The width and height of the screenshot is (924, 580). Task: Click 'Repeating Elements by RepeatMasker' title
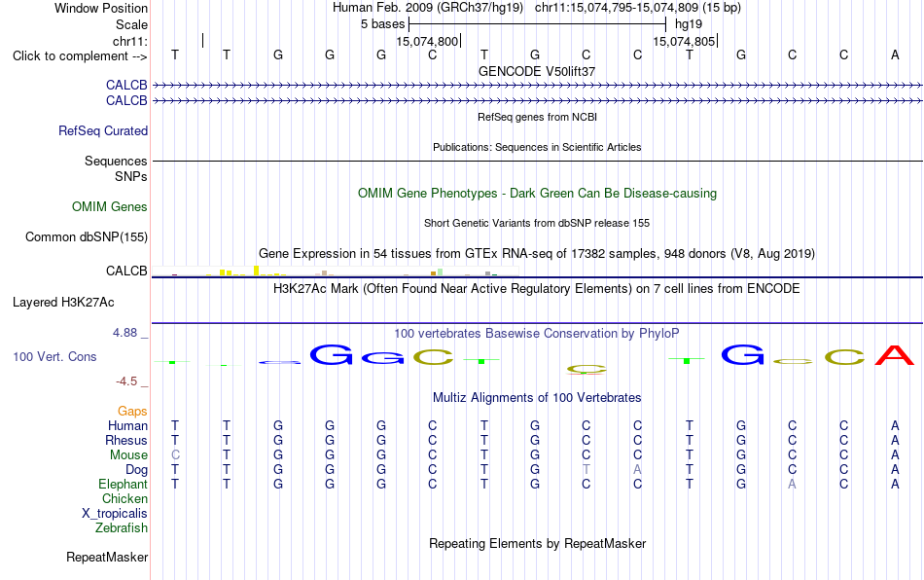537,543
